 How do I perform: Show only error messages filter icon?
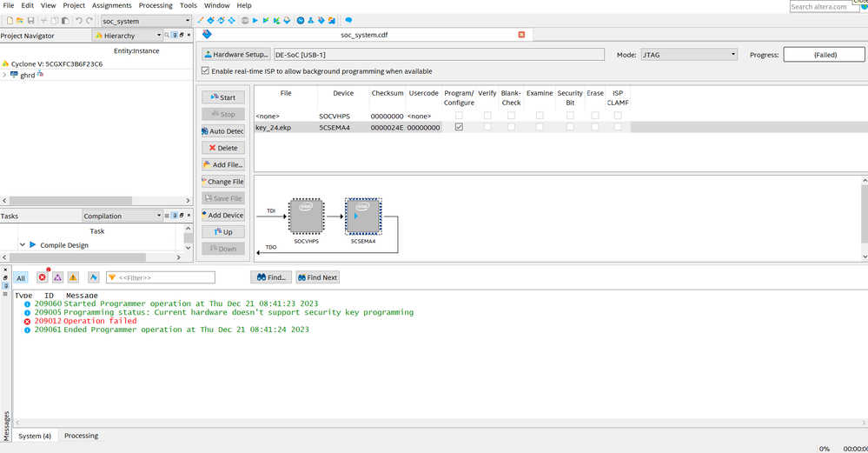(42, 277)
